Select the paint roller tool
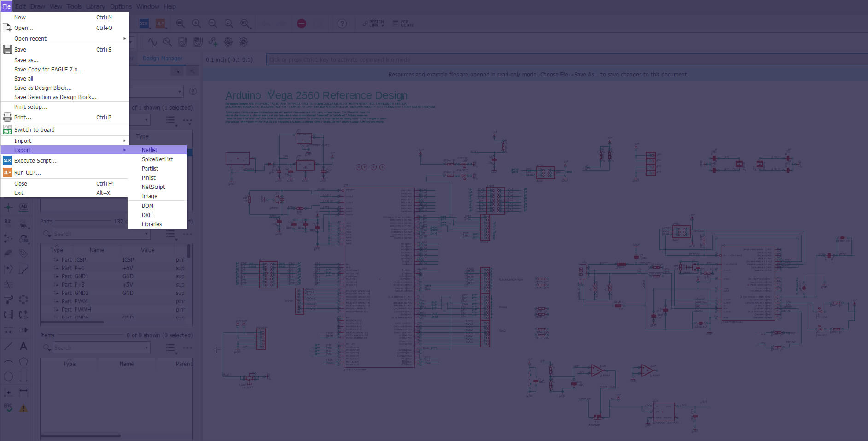Image resolution: width=868 pixels, height=441 pixels. coord(8,300)
